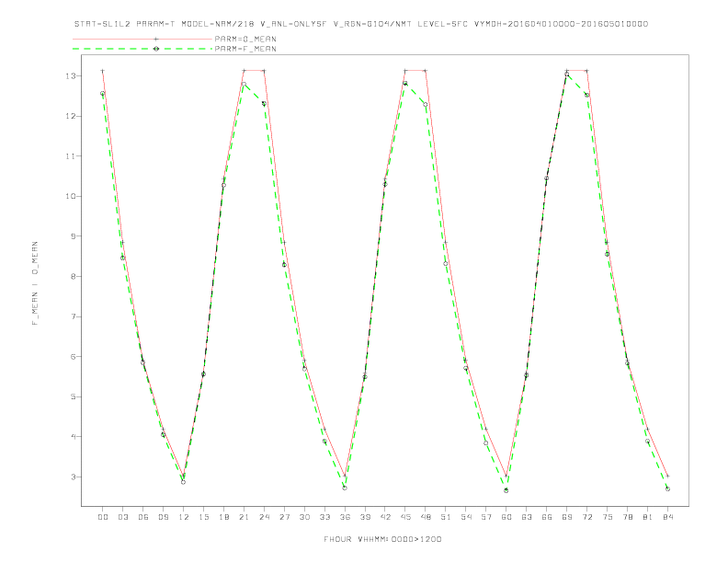Click x-axis tick label 03
728x563 pixels.
(x=122, y=517)
